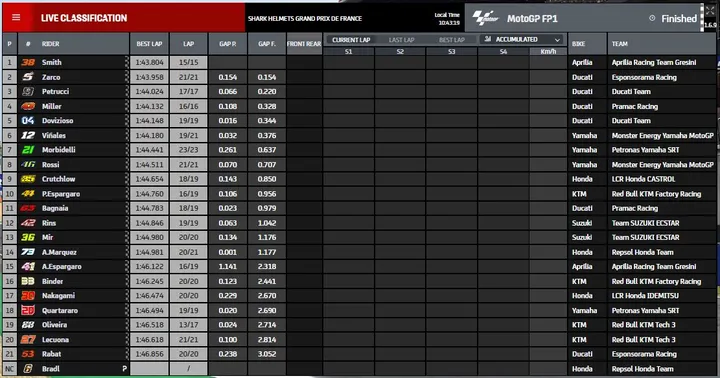The image size is (720, 378).
Task: Click Oliveira's lap count 13/17
Action: (x=189, y=325)
